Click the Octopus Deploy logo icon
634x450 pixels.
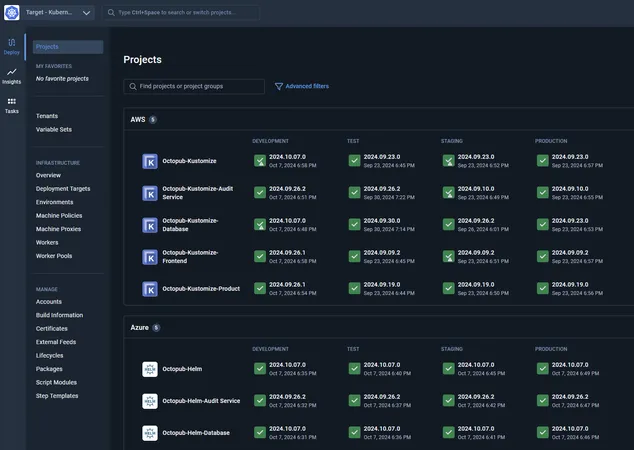13,13
